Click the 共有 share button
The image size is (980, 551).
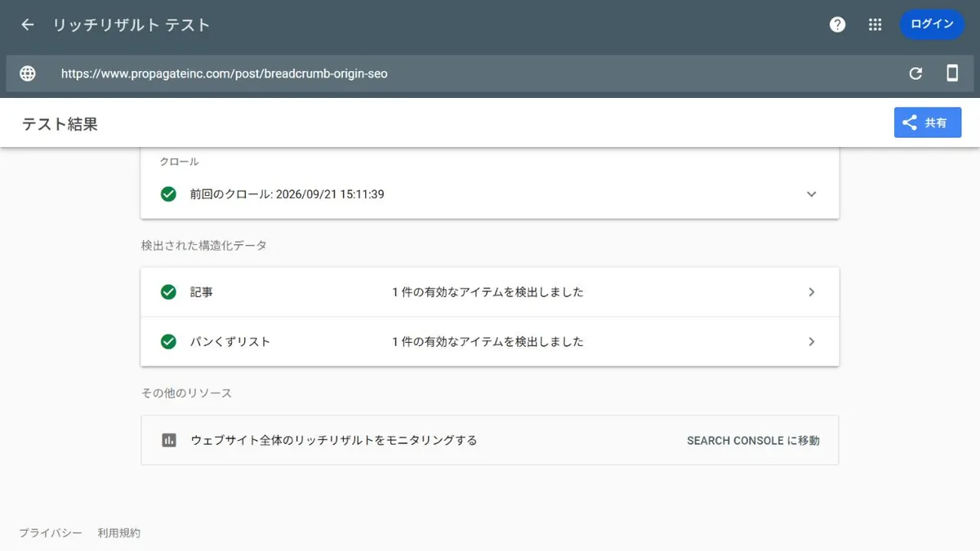pos(928,122)
